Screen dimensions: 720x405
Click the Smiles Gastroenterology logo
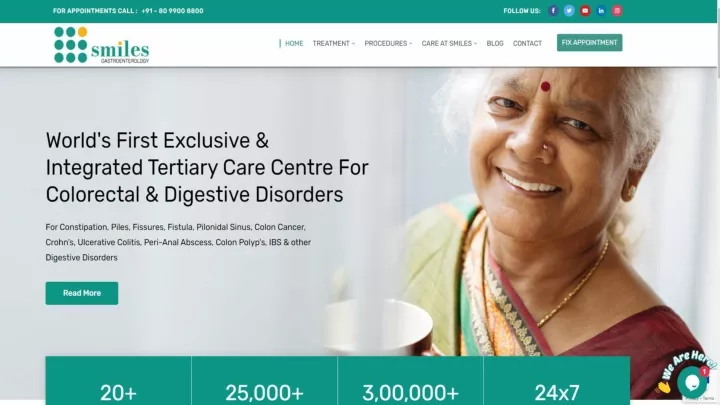point(101,45)
